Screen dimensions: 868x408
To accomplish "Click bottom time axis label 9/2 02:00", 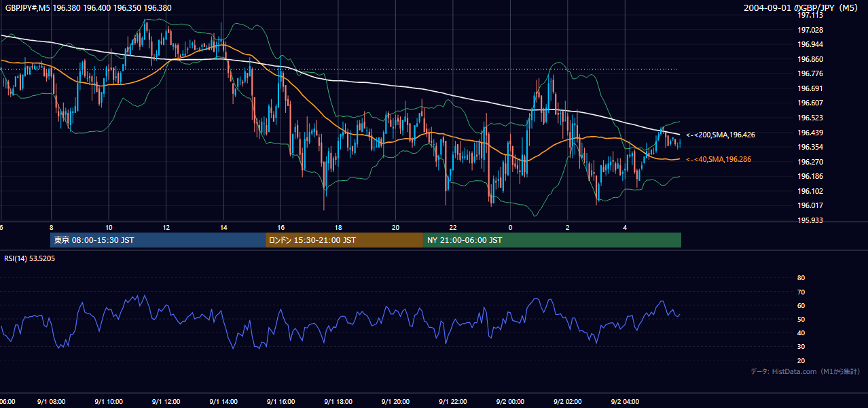I will click(567, 402).
